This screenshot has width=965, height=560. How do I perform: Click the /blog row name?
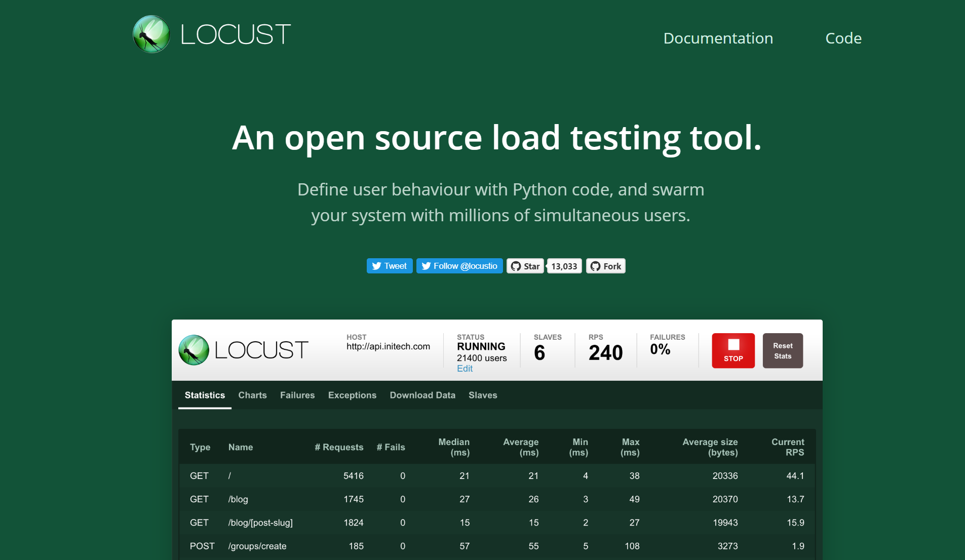pyautogui.click(x=238, y=499)
